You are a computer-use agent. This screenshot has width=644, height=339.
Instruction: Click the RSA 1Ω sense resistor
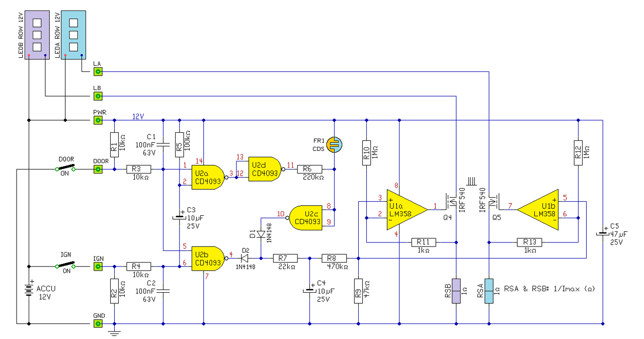488,291
